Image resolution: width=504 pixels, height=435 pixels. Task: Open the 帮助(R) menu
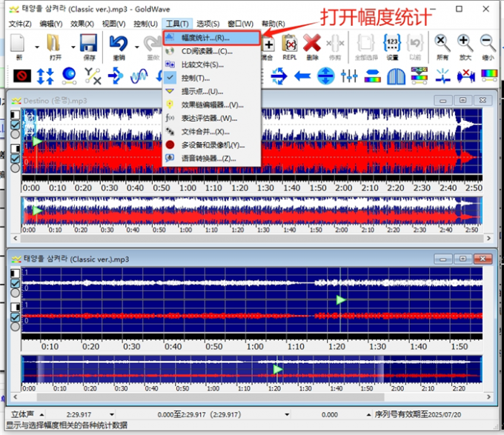[x=273, y=24]
